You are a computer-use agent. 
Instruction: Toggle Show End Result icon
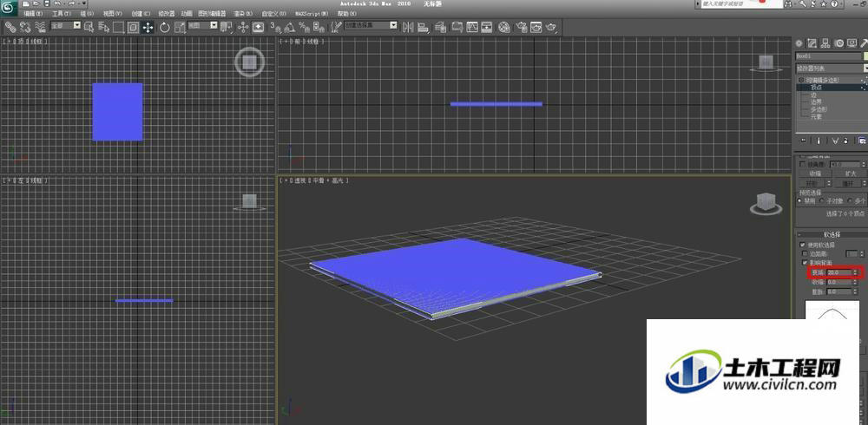coord(819,141)
